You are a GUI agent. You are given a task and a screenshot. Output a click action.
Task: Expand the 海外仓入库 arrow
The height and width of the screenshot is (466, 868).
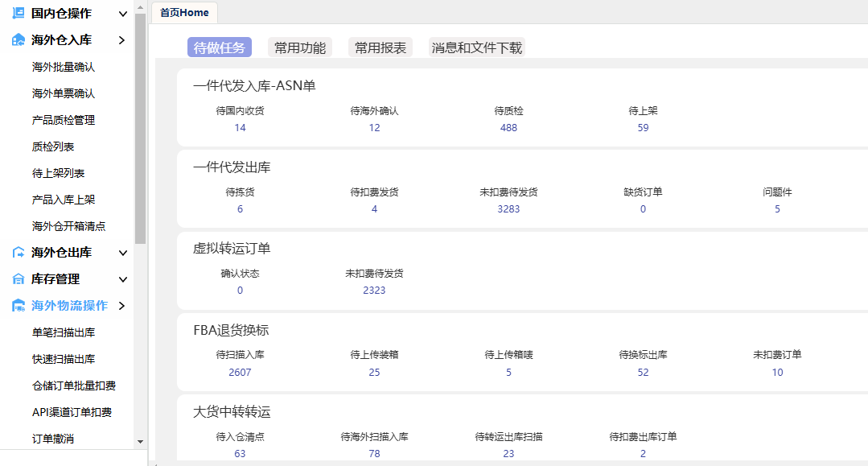[122, 40]
